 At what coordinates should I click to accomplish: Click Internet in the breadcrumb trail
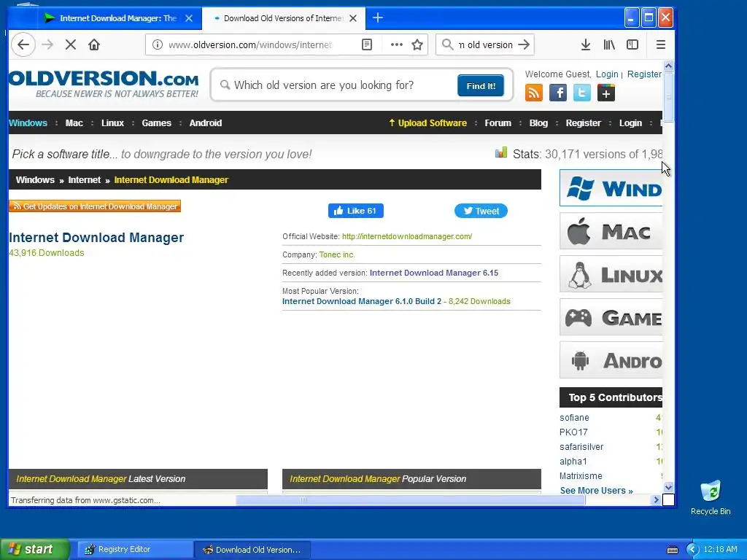point(85,180)
